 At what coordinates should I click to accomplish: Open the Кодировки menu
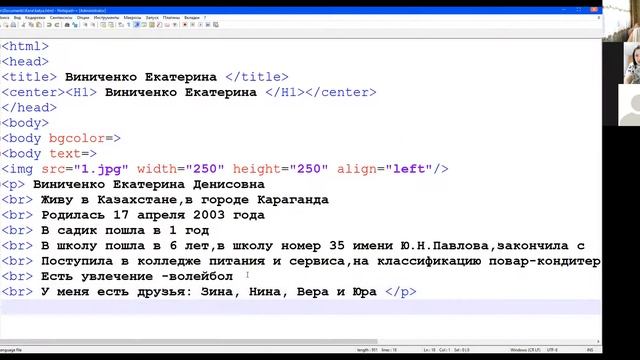(35, 18)
